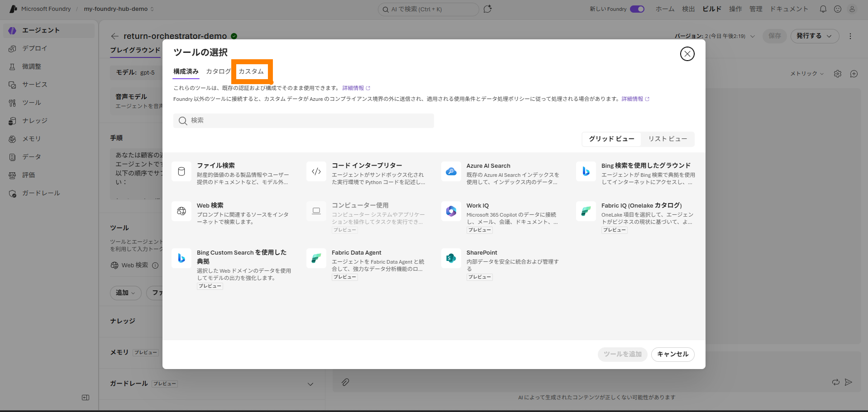
Task: Open the データ sidebar icon
Action: [x=12, y=157]
